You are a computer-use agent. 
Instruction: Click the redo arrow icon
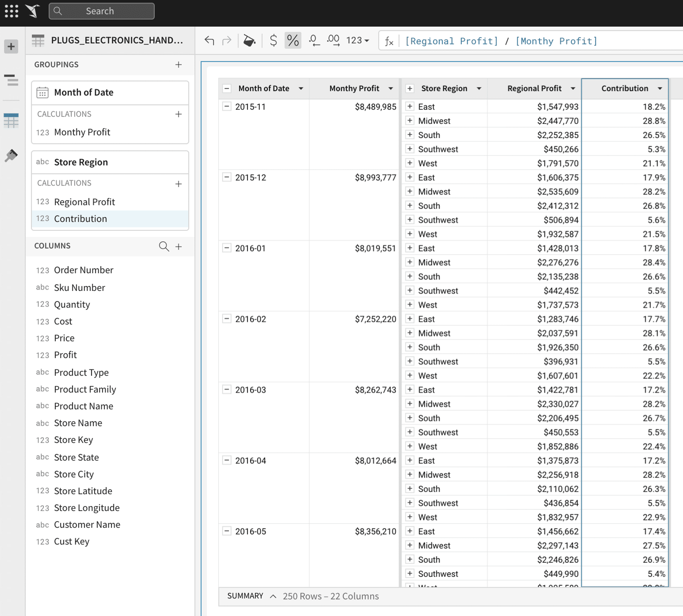pyautogui.click(x=227, y=41)
